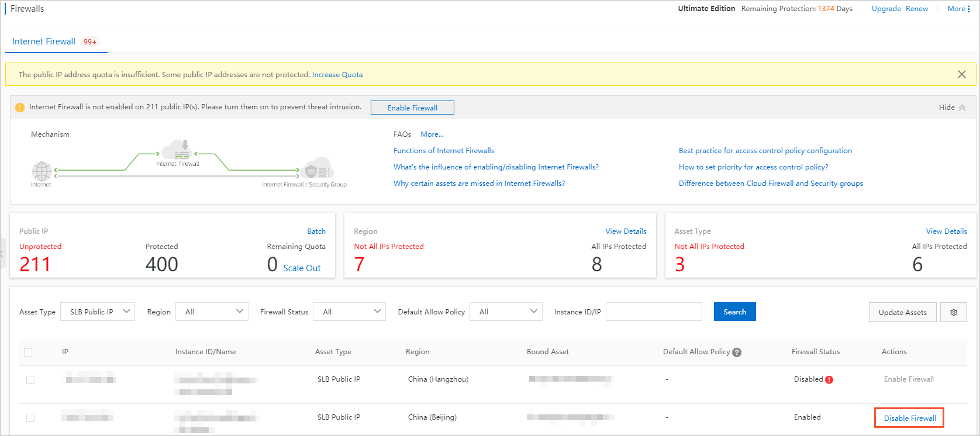This screenshot has width=980, height=436.
Task: Click the remaining protection 1374 days value
Action: [826, 9]
